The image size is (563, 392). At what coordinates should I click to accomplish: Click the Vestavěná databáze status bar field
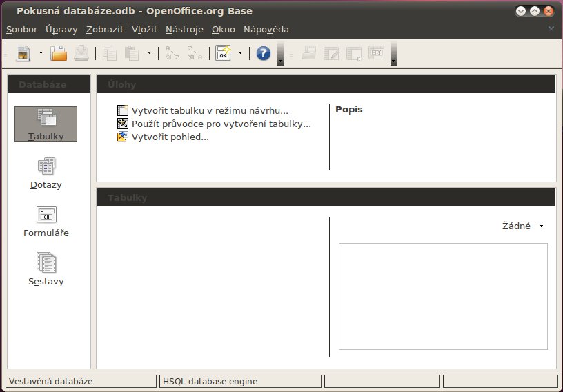click(x=81, y=381)
